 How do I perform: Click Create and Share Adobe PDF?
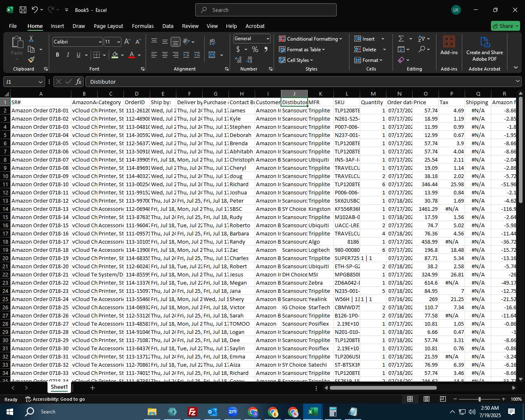pyautogui.click(x=484, y=49)
